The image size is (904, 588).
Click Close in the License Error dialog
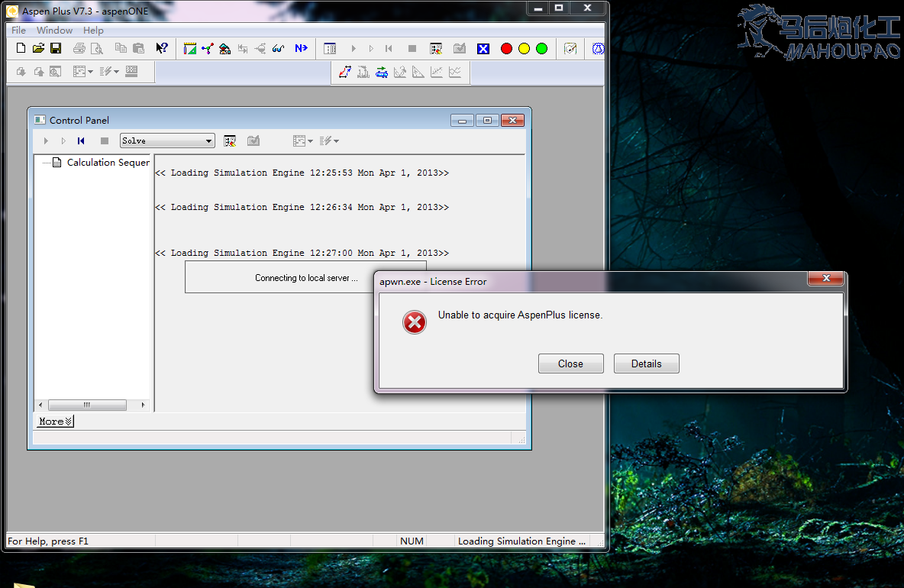(571, 363)
